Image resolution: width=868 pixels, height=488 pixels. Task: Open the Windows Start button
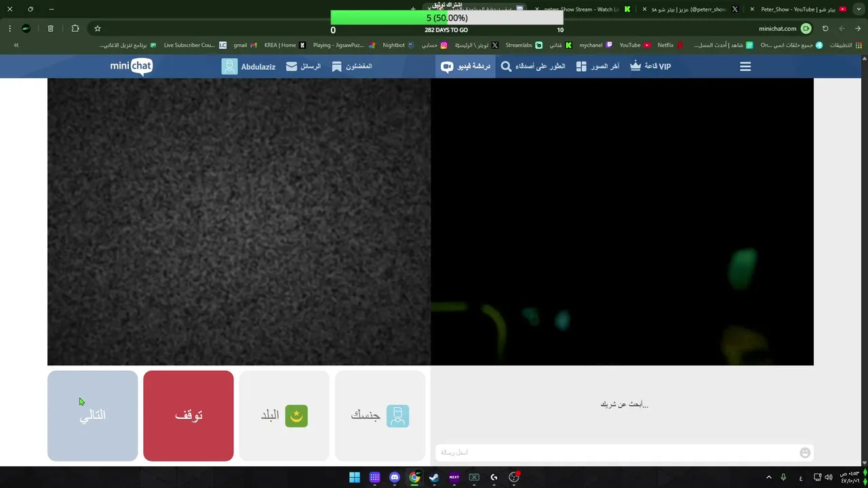coord(355,477)
